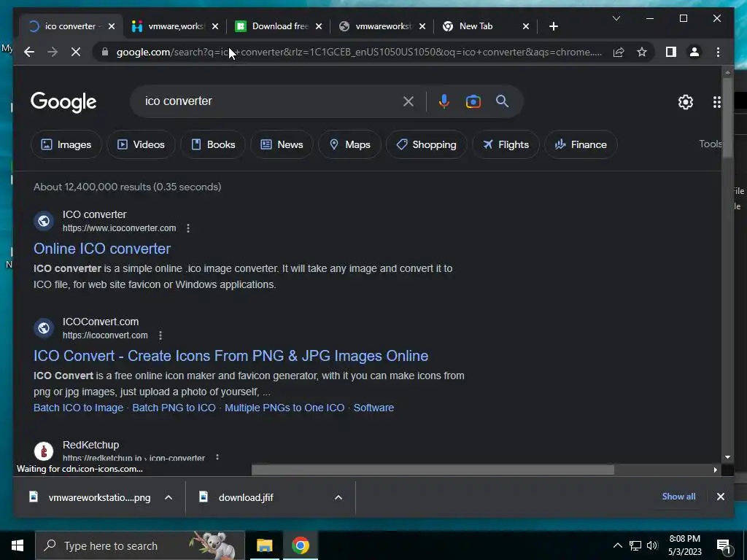Open the Google apps grid

(716, 102)
